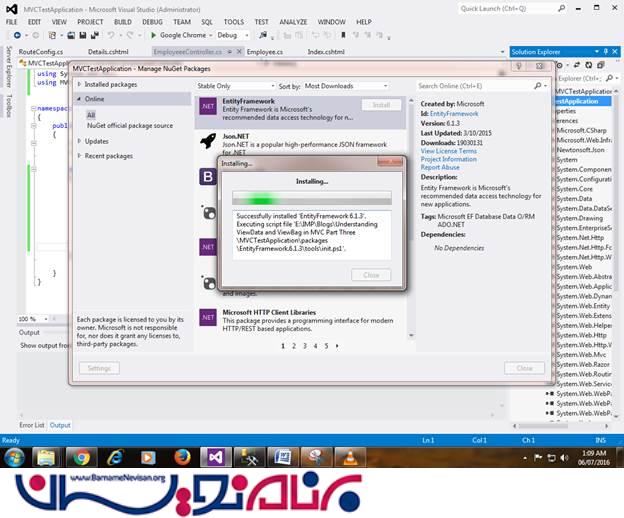
Task: Click the View License Terms link
Action: tap(448, 150)
